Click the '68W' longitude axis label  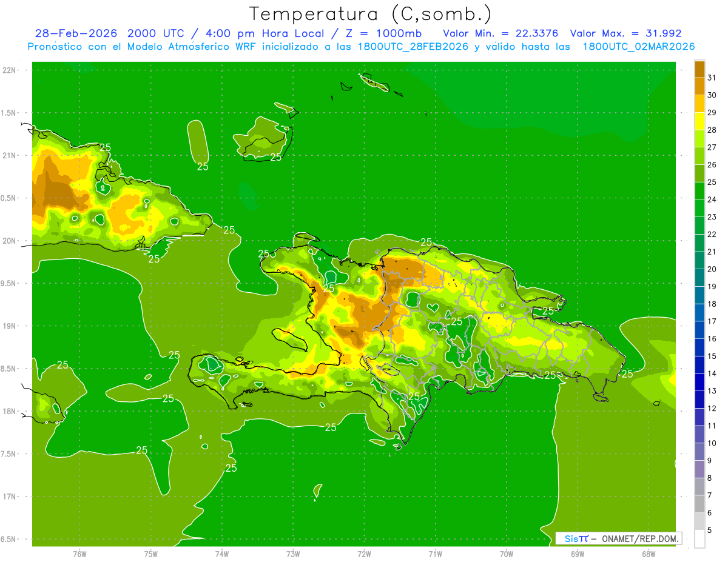coord(649,554)
